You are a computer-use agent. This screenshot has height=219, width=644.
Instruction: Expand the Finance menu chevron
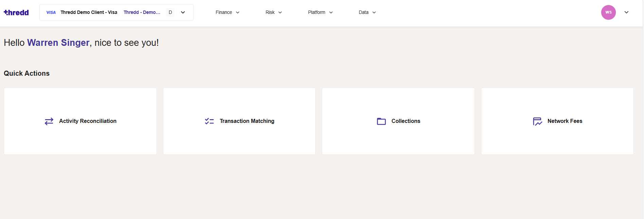[x=238, y=13]
